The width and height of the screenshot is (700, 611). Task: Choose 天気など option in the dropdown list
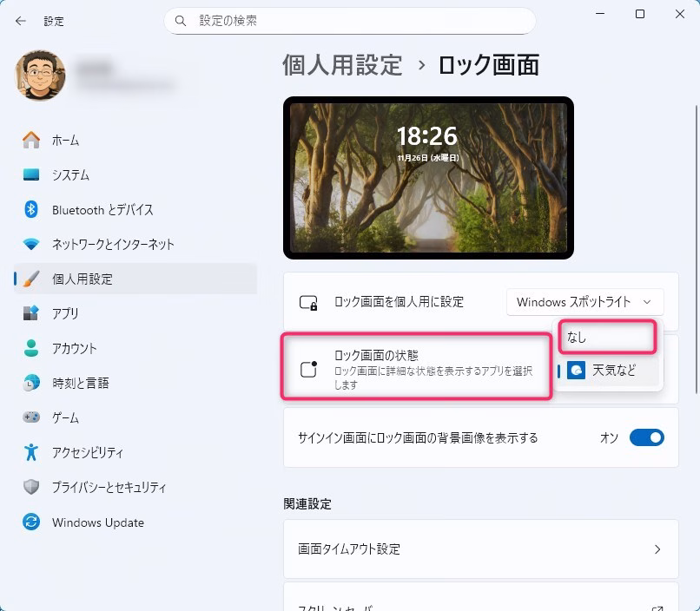coord(613,371)
